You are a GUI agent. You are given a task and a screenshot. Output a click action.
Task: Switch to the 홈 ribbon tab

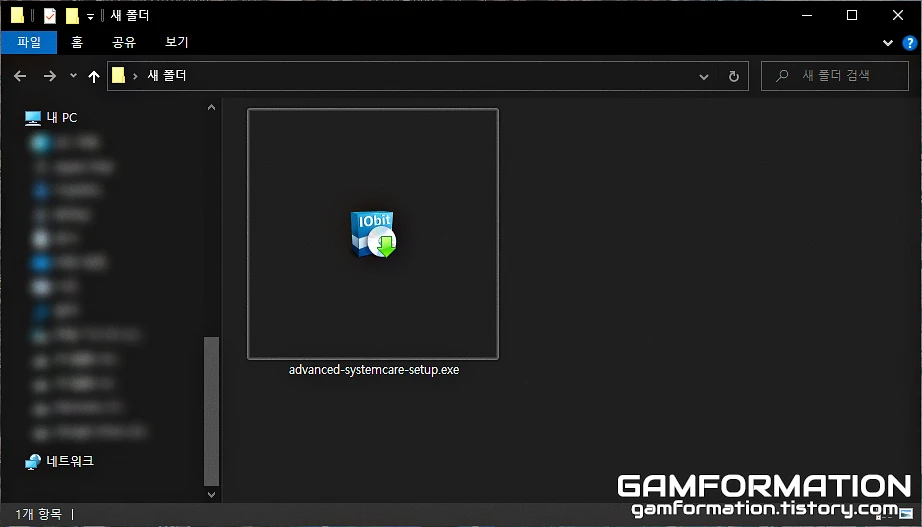coord(77,42)
